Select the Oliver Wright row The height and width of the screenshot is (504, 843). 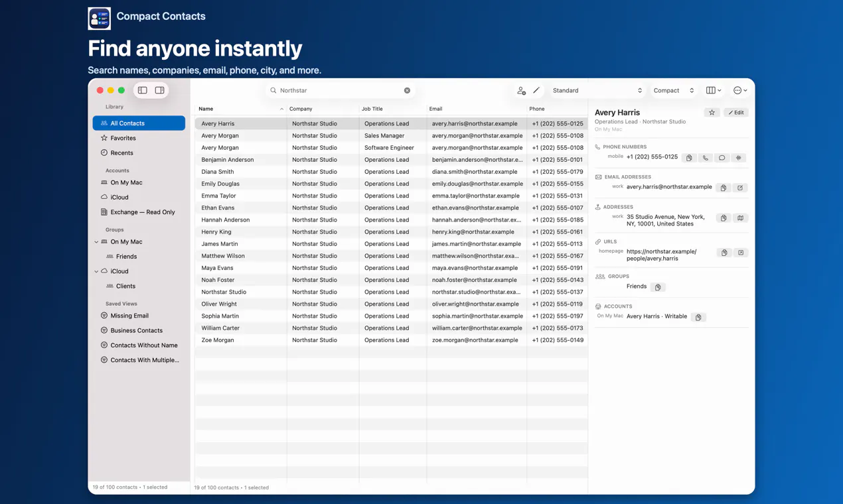pyautogui.click(x=391, y=304)
